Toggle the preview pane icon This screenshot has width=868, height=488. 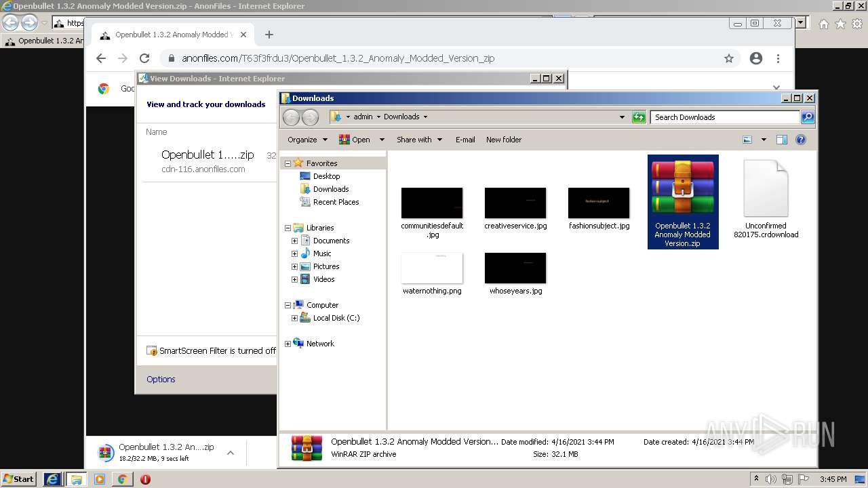(781, 140)
